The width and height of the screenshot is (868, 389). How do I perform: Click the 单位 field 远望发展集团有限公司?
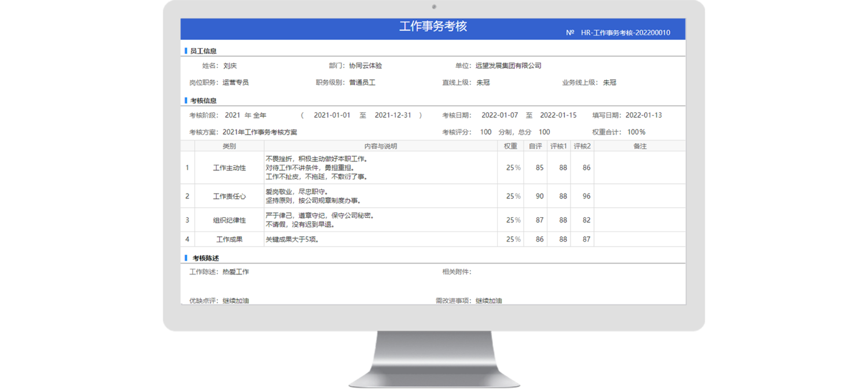coord(508,66)
